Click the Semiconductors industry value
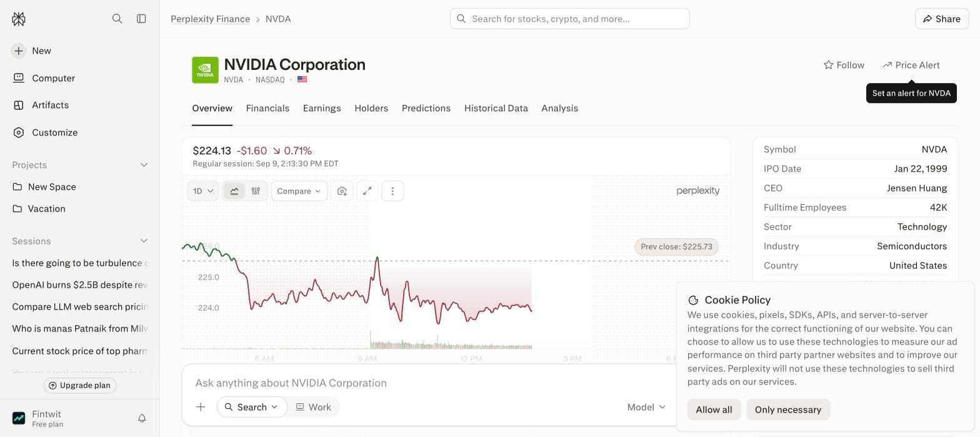Screen dimensions: 980x437 tap(912, 246)
